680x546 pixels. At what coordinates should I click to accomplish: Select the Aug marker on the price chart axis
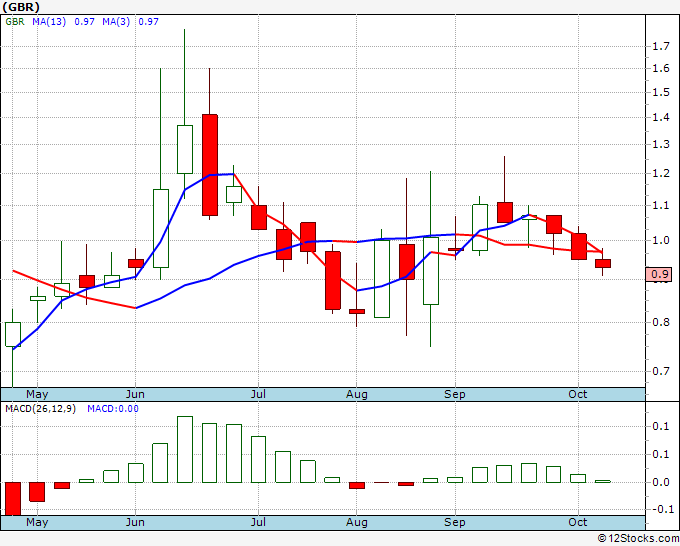357,394
